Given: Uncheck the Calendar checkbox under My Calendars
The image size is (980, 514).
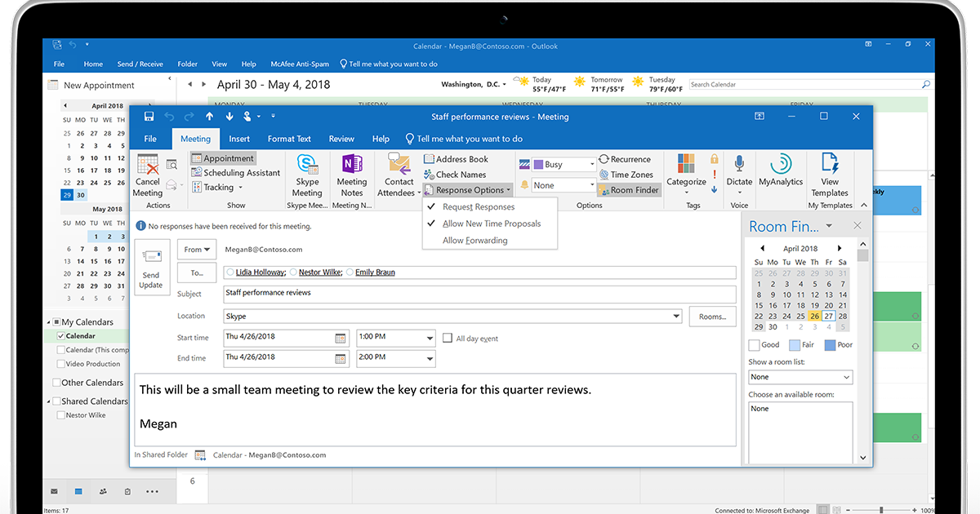Looking at the screenshot, I should 61,336.
